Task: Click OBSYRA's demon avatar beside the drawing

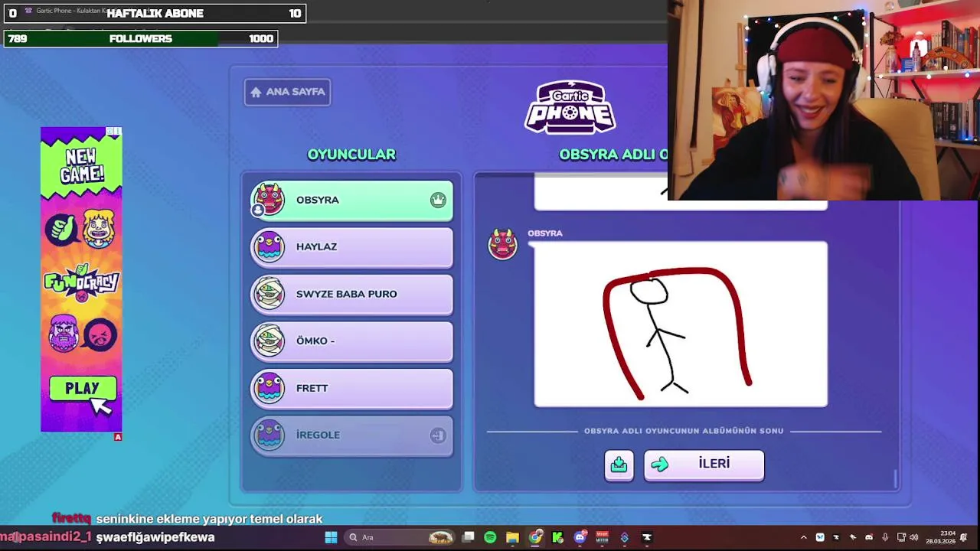Action: click(503, 244)
